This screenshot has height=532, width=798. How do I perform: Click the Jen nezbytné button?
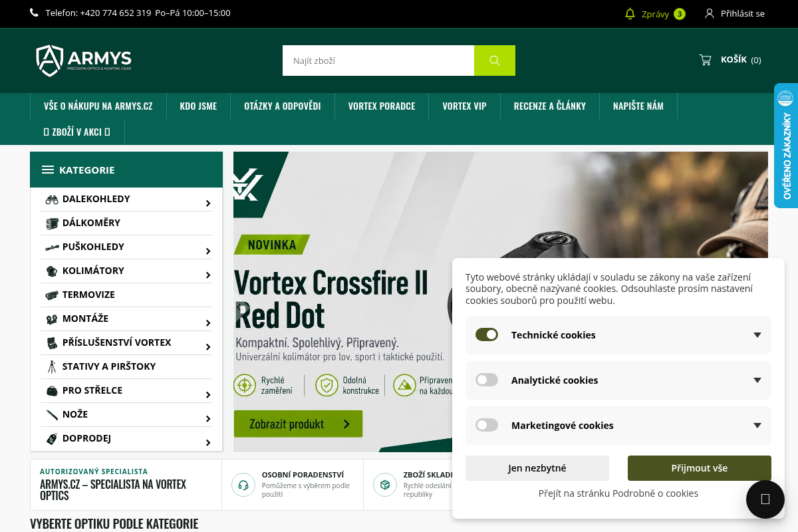coord(537,468)
